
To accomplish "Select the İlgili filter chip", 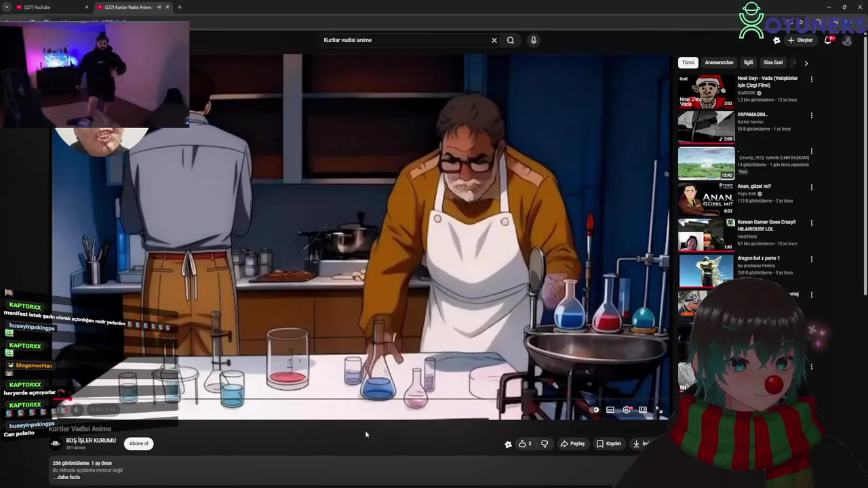I will [749, 62].
